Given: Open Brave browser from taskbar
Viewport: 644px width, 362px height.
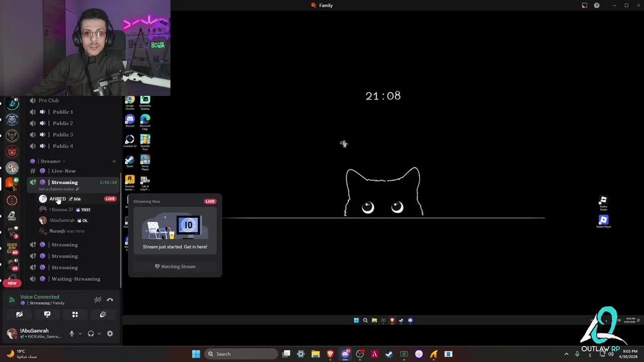Looking at the screenshot, I should pyautogui.click(x=330, y=354).
